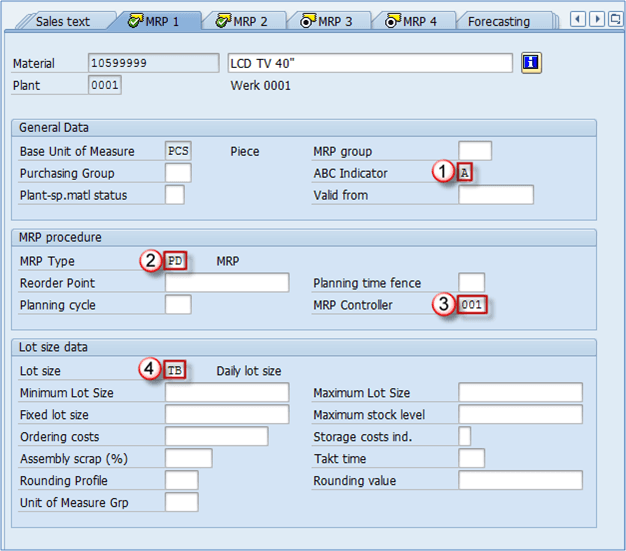Open the MRP 2 tab
This screenshot has width=626, height=551.
(x=242, y=21)
